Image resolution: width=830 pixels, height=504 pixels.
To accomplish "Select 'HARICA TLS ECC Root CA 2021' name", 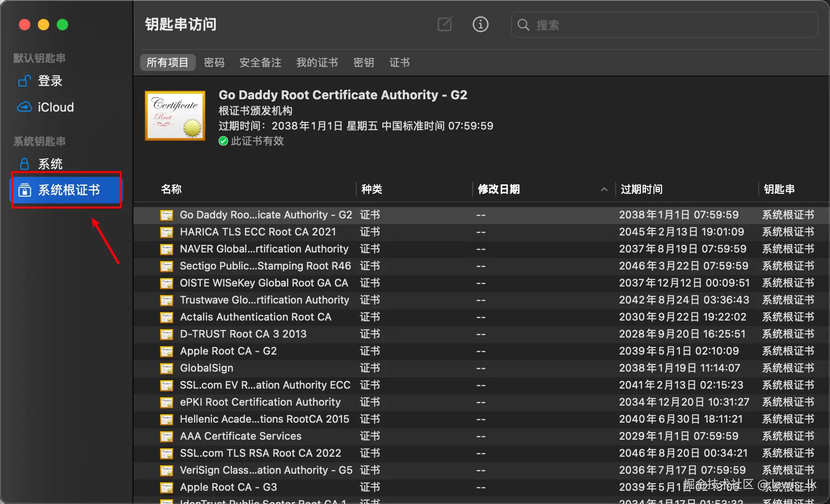I will point(258,232).
